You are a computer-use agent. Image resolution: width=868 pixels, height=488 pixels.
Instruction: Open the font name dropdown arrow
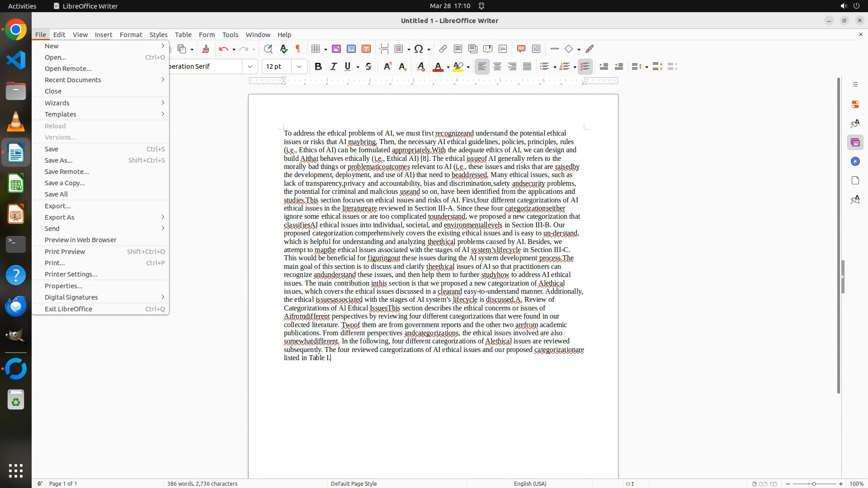click(x=250, y=67)
